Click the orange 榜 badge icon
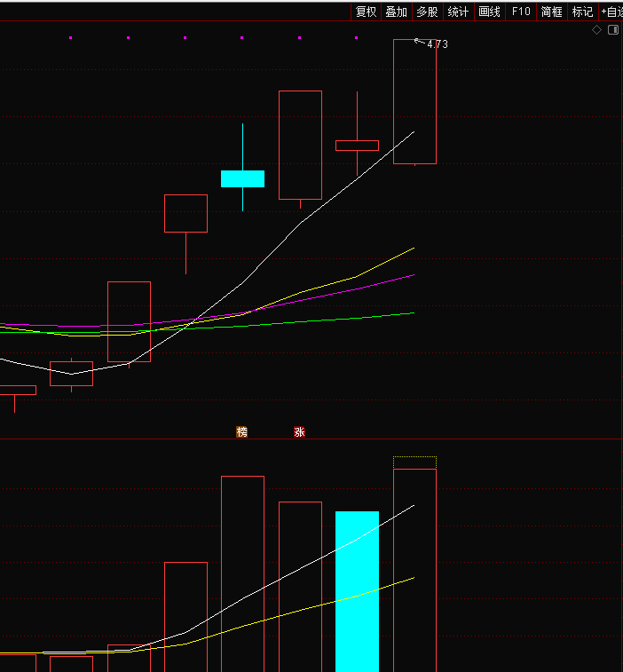Image resolution: width=623 pixels, height=672 pixels. (242, 432)
